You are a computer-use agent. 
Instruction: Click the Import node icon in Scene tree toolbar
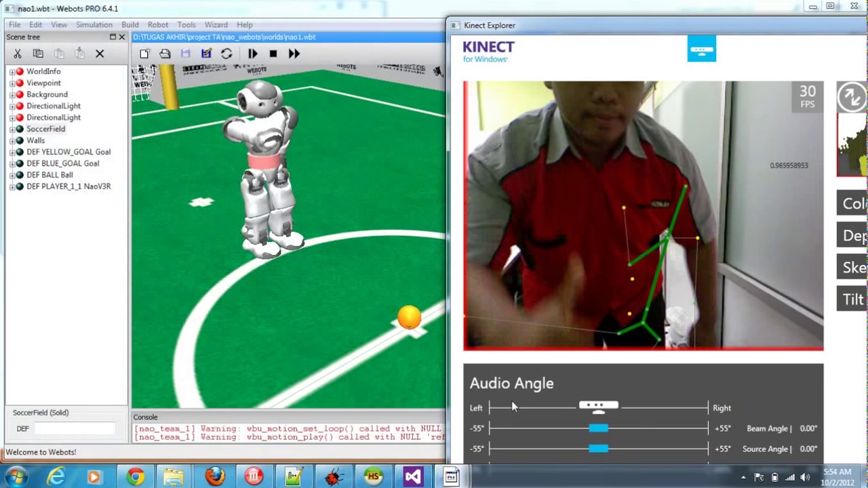pyautogui.click(x=79, y=54)
